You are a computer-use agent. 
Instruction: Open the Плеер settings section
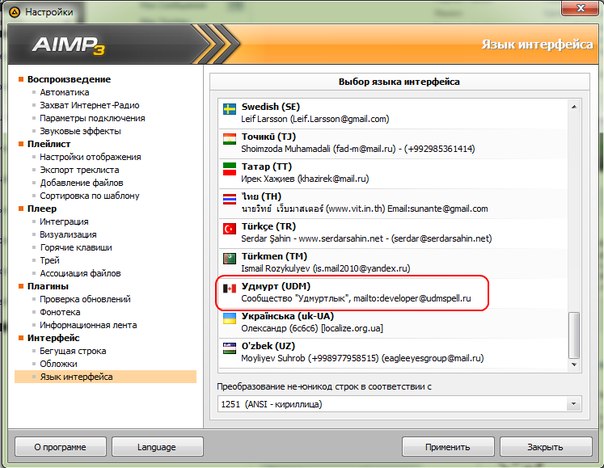pos(42,209)
